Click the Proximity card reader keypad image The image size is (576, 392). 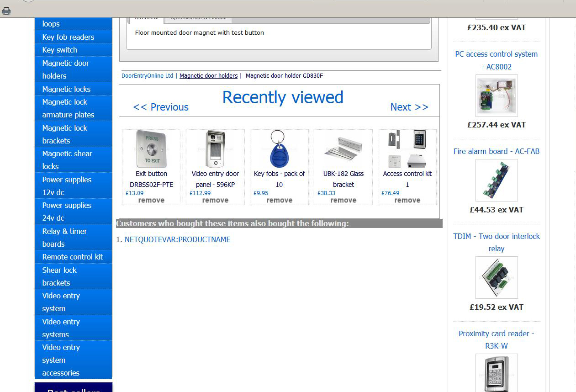pos(497,373)
